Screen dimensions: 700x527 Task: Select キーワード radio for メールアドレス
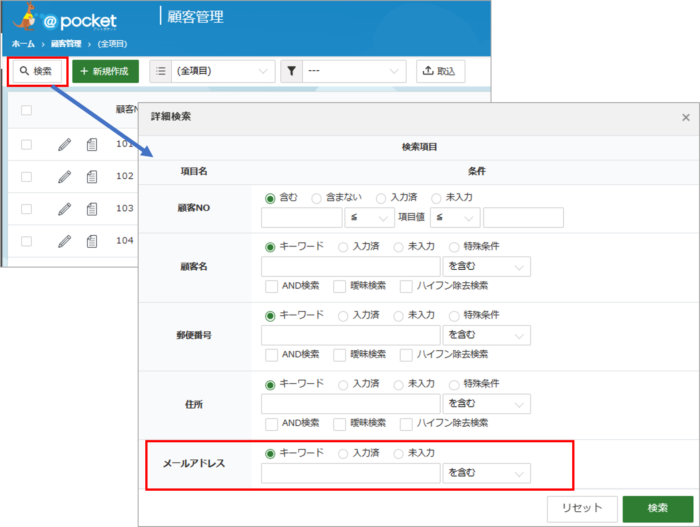[x=270, y=454]
